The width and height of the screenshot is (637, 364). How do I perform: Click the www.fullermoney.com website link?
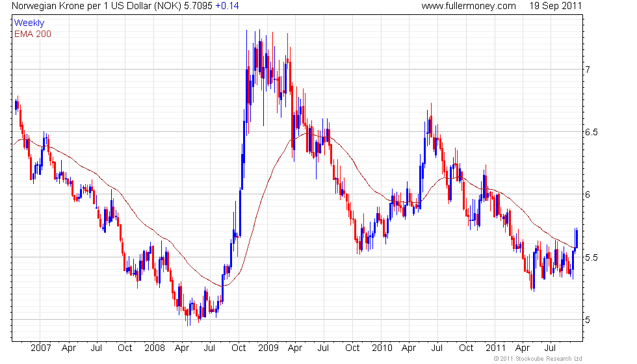coord(468,6)
